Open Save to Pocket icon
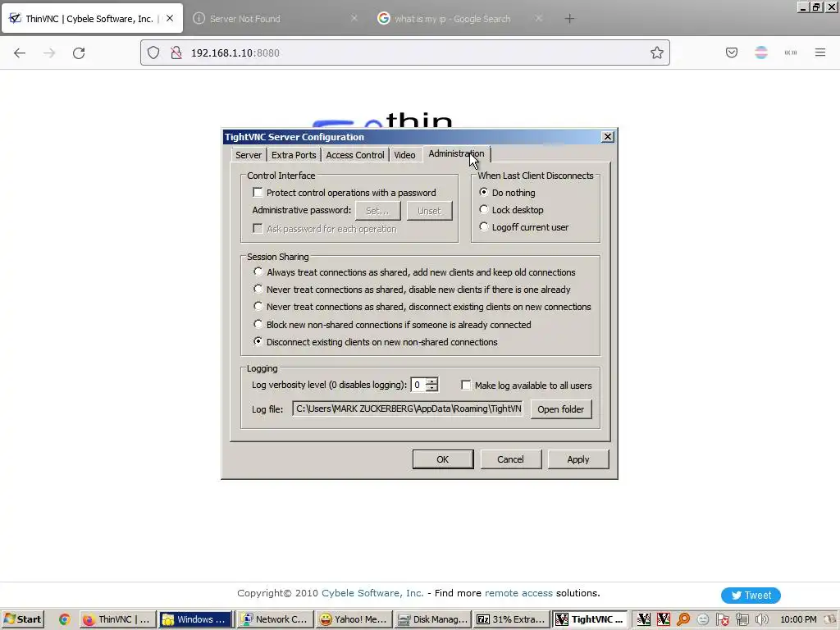This screenshot has width=840, height=630. 731,52
